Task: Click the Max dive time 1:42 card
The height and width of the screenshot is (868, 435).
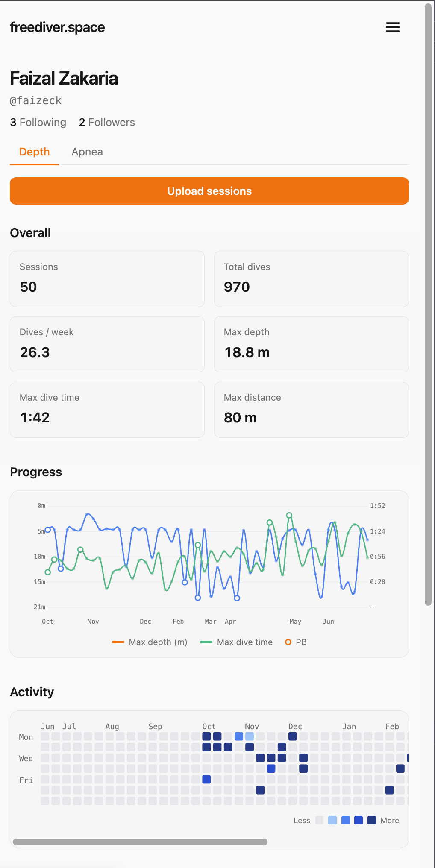Action: coord(107,410)
